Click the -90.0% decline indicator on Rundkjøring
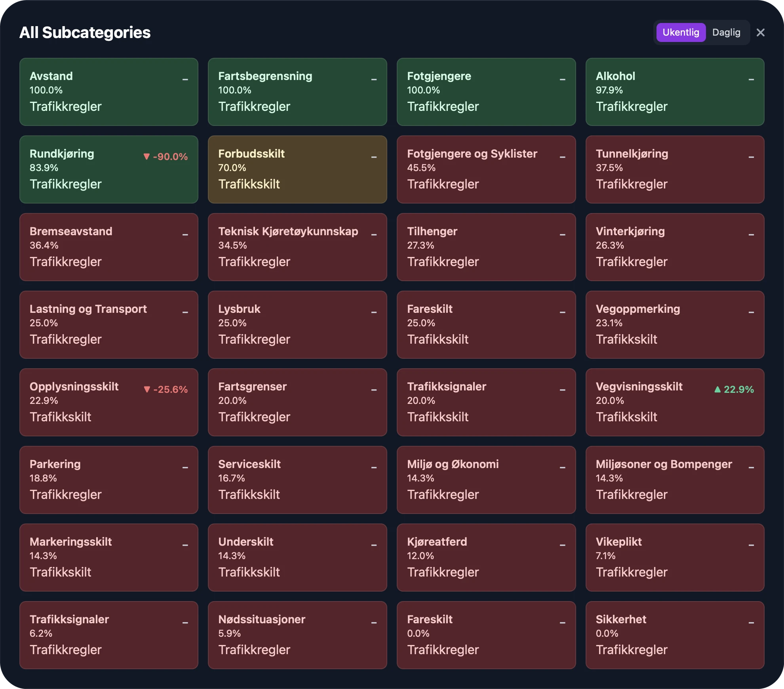 click(165, 157)
